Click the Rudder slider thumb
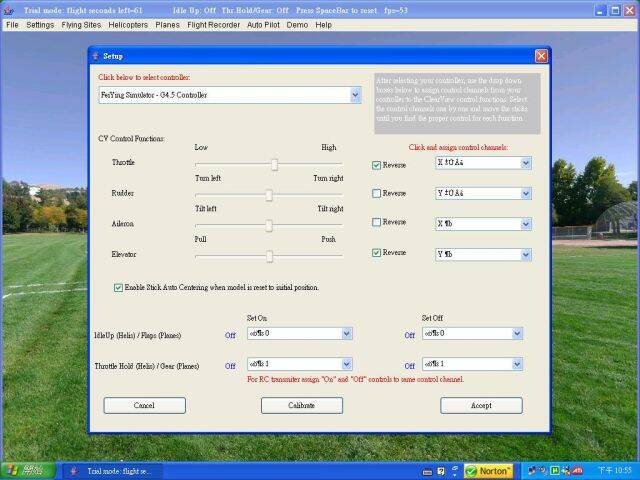The height and width of the screenshot is (480, 640). coord(269,195)
